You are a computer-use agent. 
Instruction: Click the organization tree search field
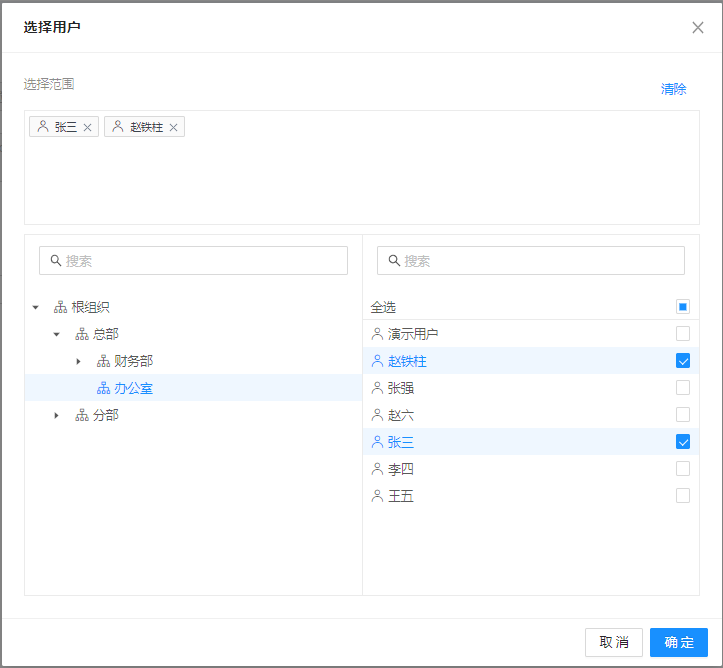[x=194, y=261]
